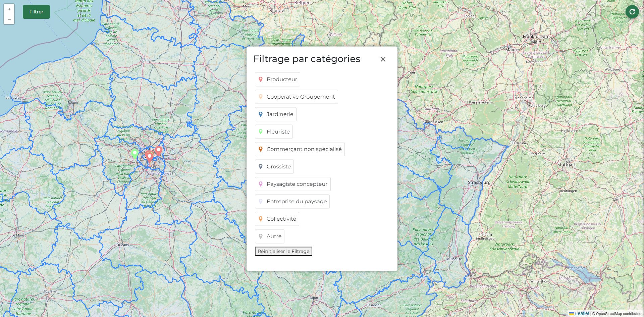Select the Fleuriste filter option
Screen dimensions: 644x317
click(x=274, y=132)
